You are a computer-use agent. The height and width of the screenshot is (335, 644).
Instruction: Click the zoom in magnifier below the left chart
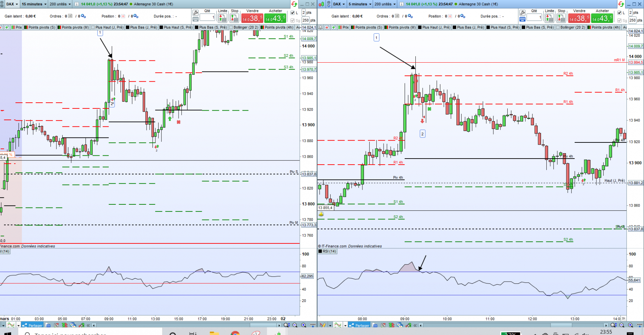(303, 325)
